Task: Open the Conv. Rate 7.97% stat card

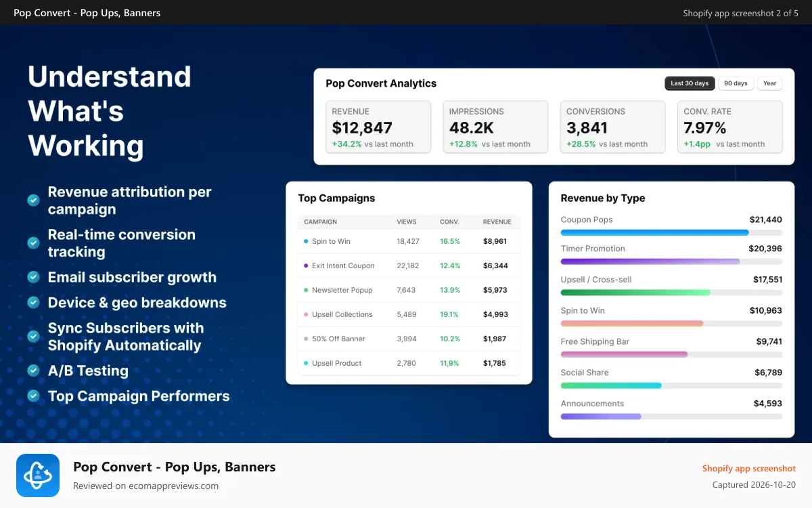Action: [730, 127]
